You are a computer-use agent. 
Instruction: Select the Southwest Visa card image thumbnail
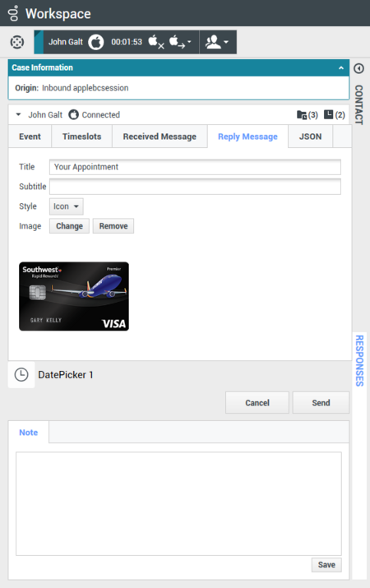tap(74, 296)
